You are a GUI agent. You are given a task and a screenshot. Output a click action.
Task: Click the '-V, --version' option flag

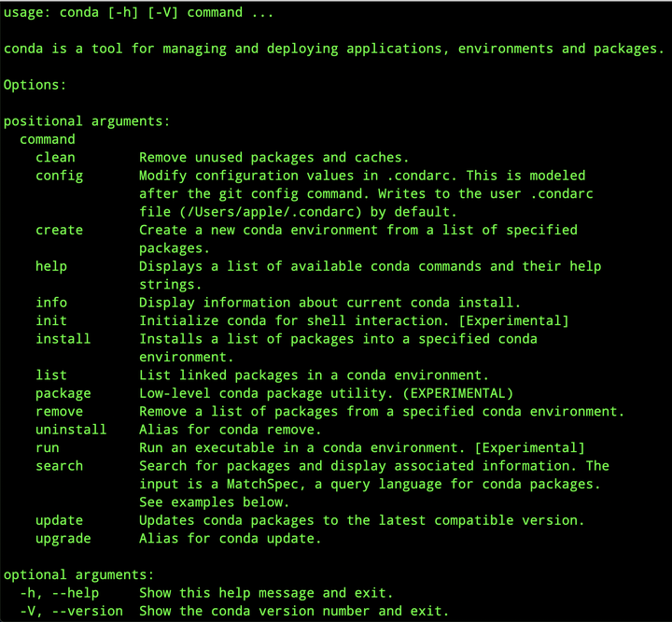tap(71, 612)
